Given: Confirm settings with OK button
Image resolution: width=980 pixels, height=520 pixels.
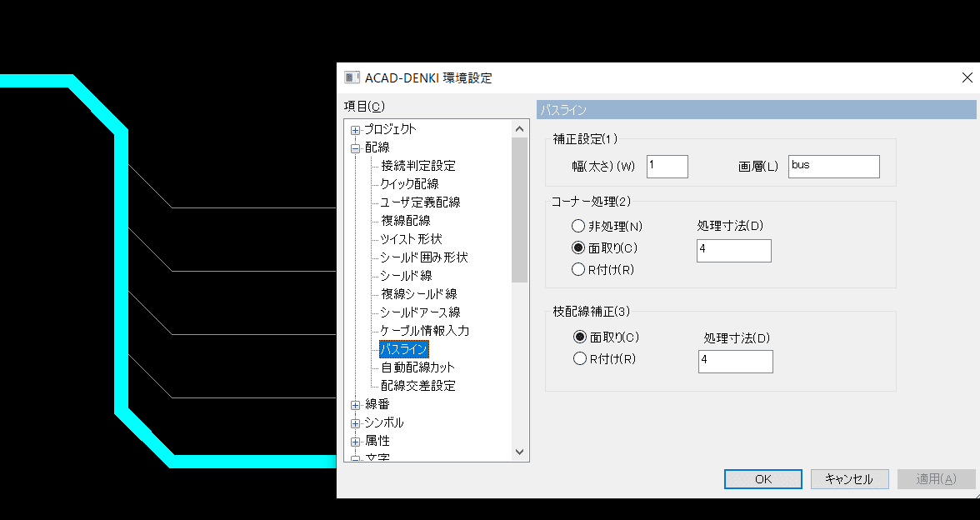Looking at the screenshot, I should tap(763, 479).
